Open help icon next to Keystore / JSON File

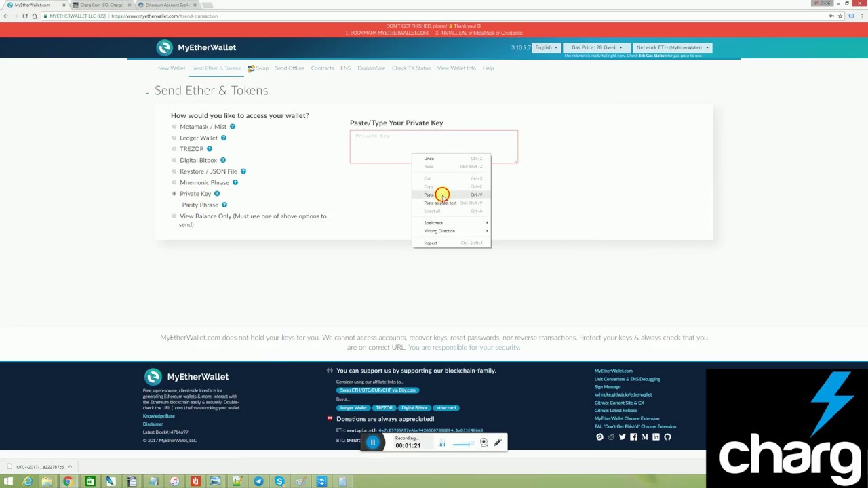(x=243, y=171)
